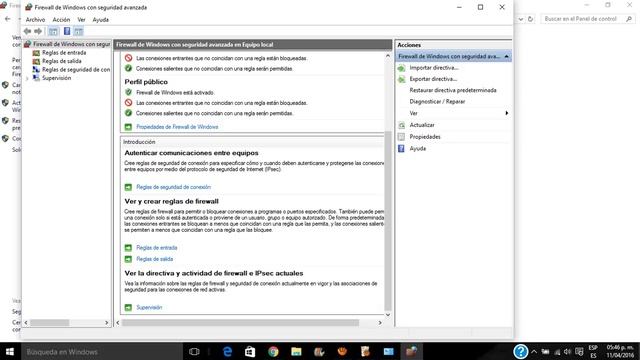The width and height of the screenshot is (640, 360).
Task: Click Exportar directiva action
Action: pyautogui.click(x=433, y=79)
